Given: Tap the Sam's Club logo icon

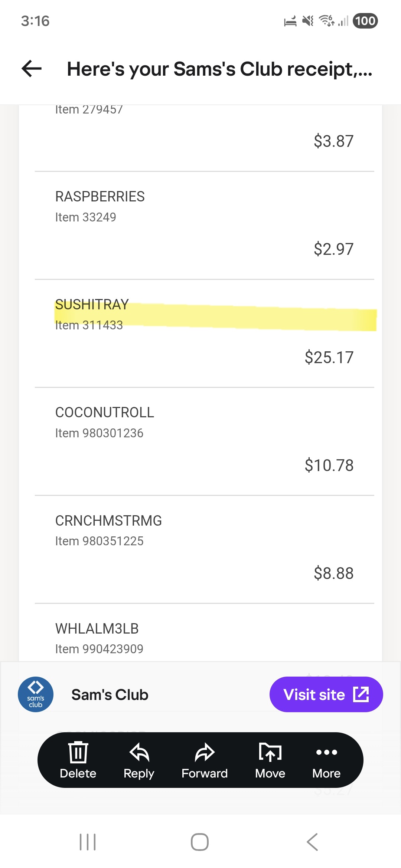Looking at the screenshot, I should tap(36, 694).
